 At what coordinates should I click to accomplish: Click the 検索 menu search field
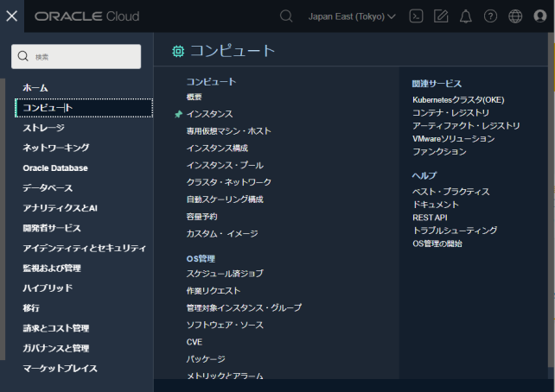click(76, 57)
